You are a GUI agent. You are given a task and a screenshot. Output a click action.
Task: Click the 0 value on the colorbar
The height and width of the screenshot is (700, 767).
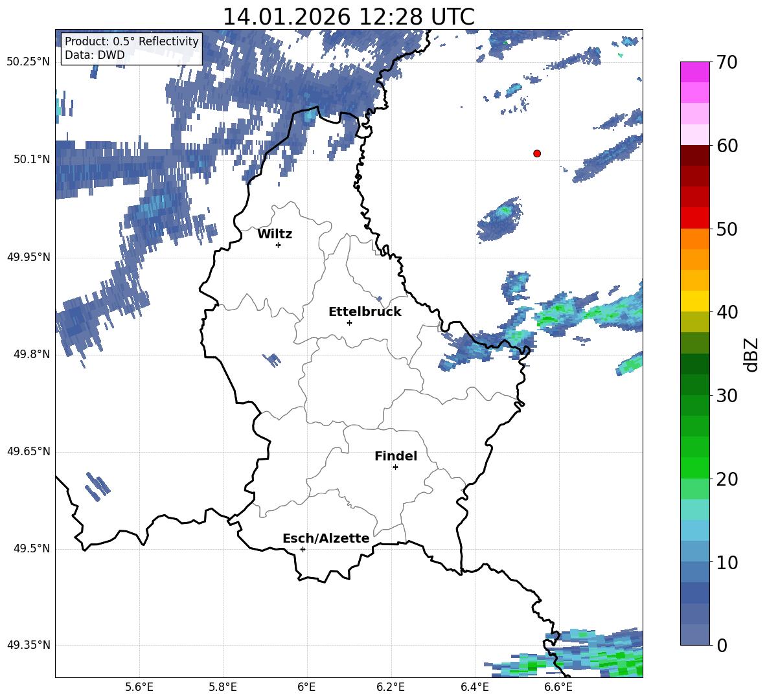coord(722,645)
